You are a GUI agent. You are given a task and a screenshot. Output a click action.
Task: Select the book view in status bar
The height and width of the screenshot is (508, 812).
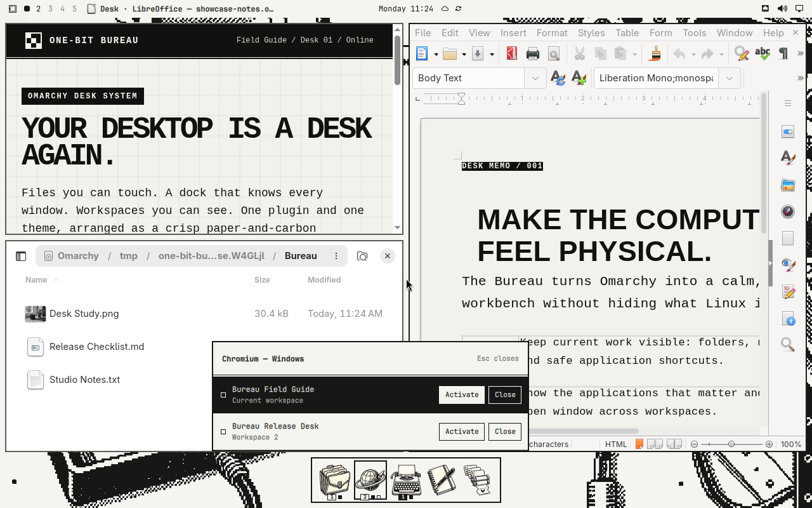coord(674,444)
